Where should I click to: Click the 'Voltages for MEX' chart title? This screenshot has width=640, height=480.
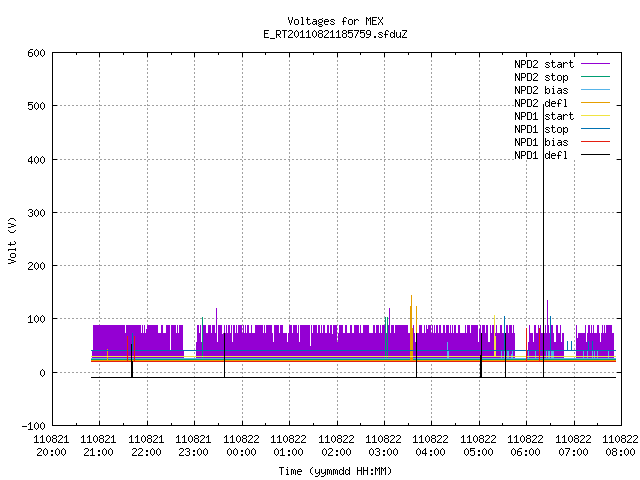[335, 21]
